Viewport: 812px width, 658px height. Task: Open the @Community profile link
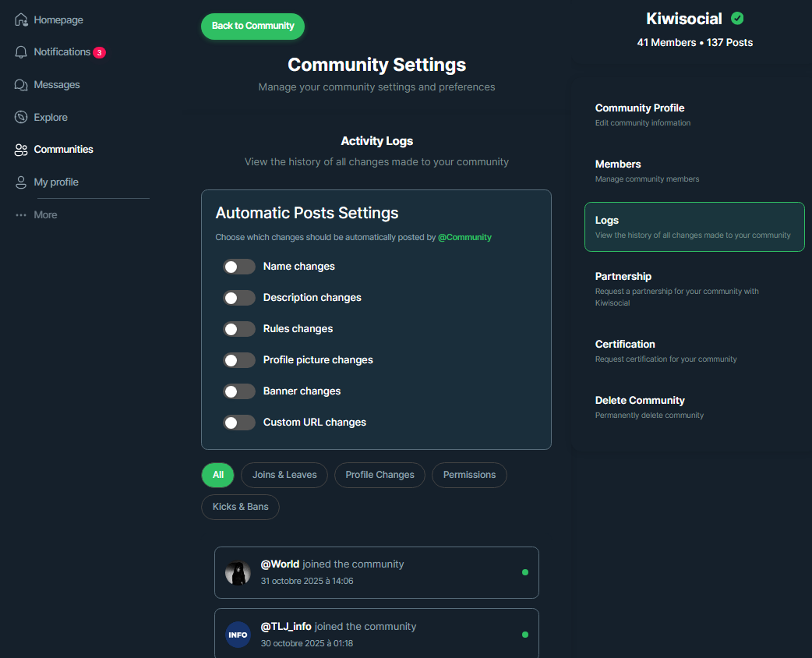(464, 237)
